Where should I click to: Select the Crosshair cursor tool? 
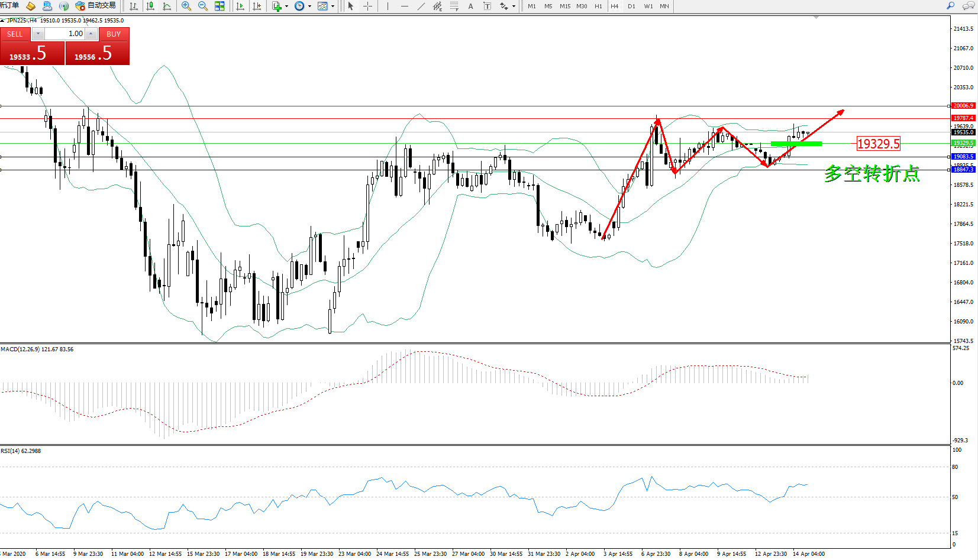click(x=367, y=6)
